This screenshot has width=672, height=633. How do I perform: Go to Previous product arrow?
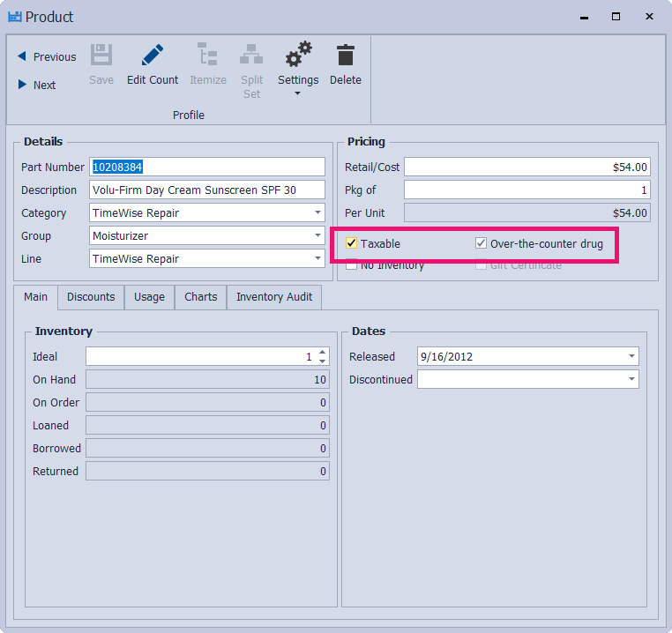pyautogui.click(x=22, y=56)
